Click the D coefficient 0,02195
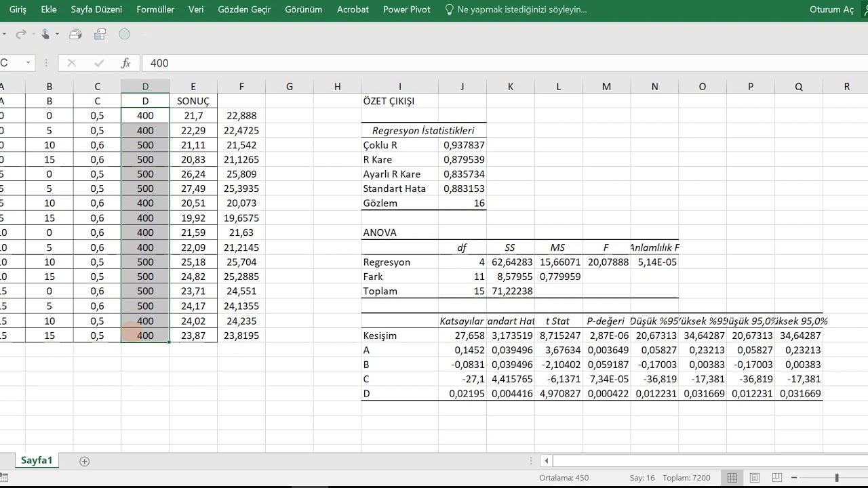Image resolution: width=868 pixels, height=488 pixels. pos(462,394)
